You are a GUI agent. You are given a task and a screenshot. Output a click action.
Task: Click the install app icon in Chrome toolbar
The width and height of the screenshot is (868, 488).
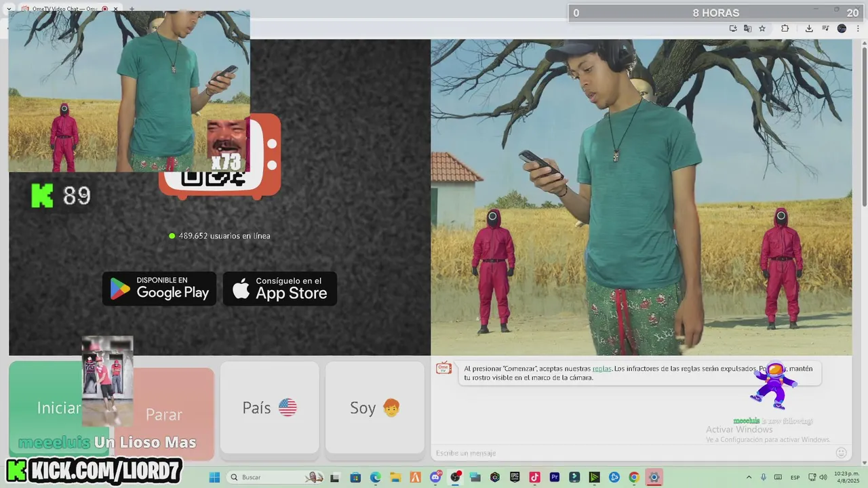[x=733, y=28]
